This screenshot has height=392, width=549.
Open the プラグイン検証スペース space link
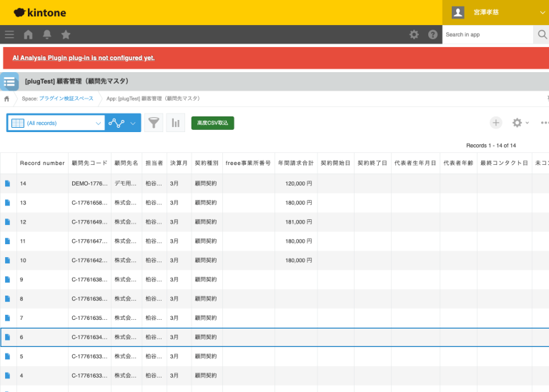point(66,99)
